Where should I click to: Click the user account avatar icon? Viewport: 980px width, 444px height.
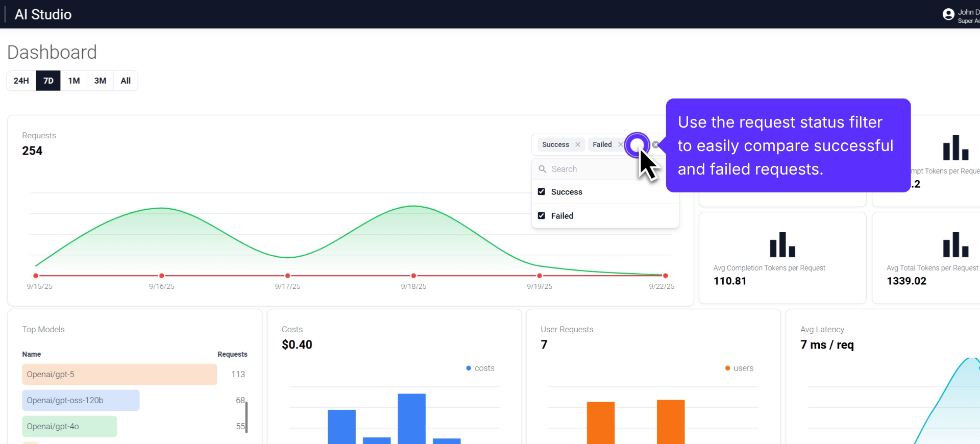pos(948,14)
